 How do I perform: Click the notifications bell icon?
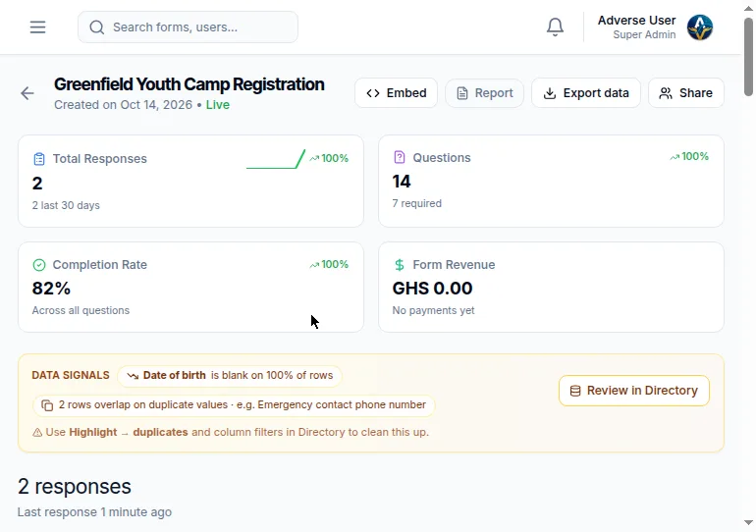[555, 27]
